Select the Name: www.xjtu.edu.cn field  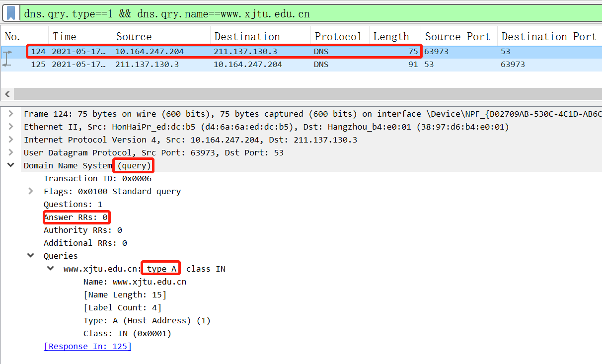[x=134, y=281]
